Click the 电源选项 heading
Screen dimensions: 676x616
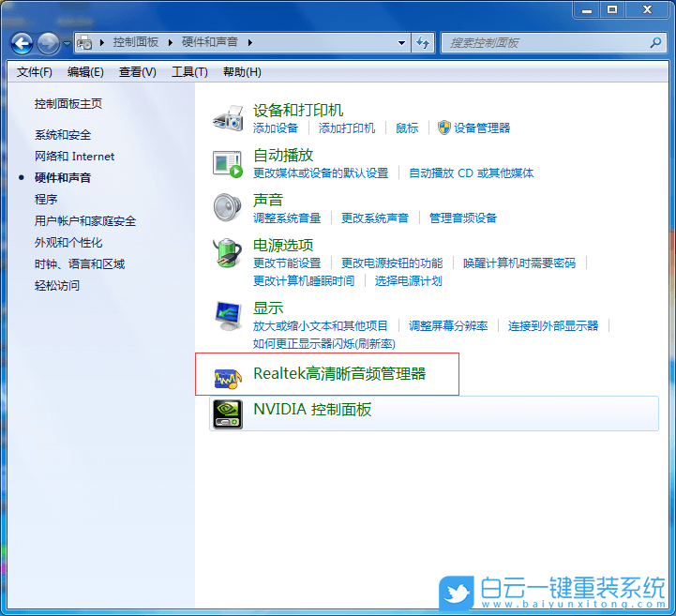283,246
